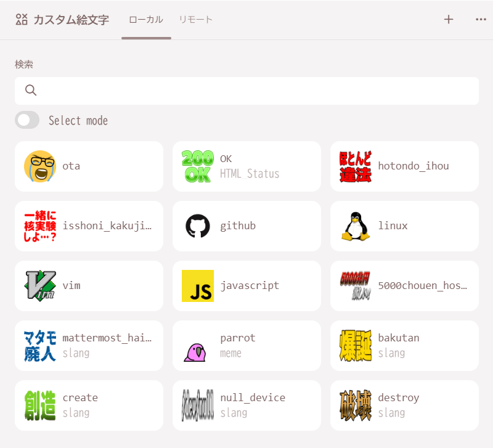
Task: Click the mattermost_haijin emoji card
Action: point(89,346)
